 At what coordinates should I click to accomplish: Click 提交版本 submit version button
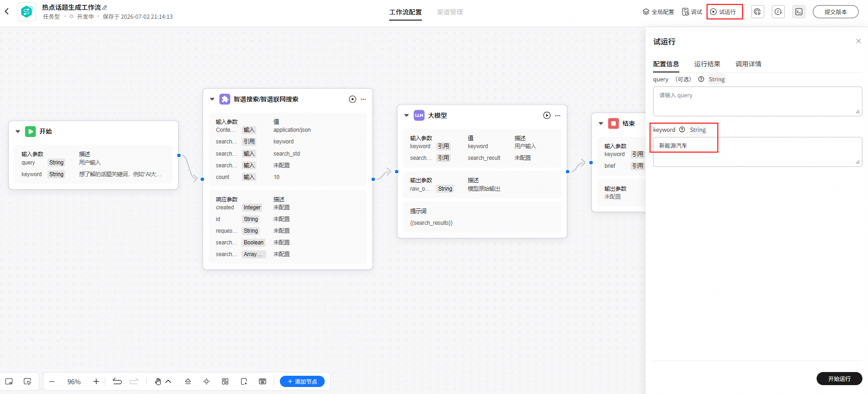pos(835,12)
